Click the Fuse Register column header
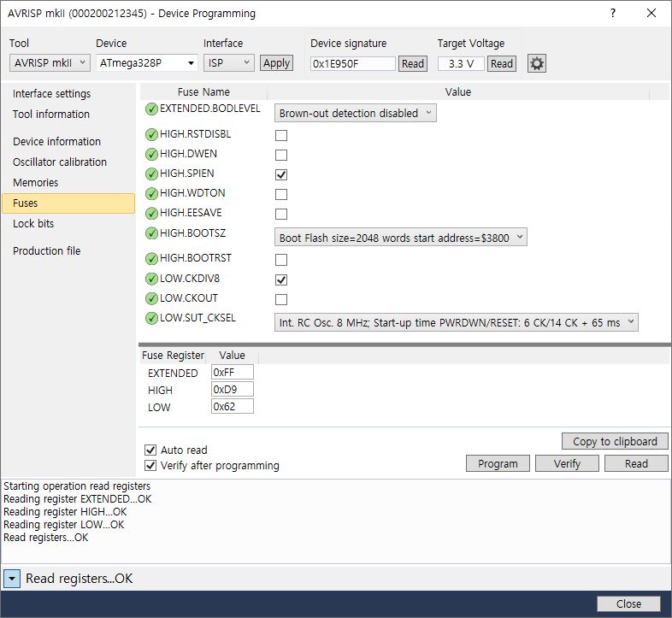 coord(173,356)
